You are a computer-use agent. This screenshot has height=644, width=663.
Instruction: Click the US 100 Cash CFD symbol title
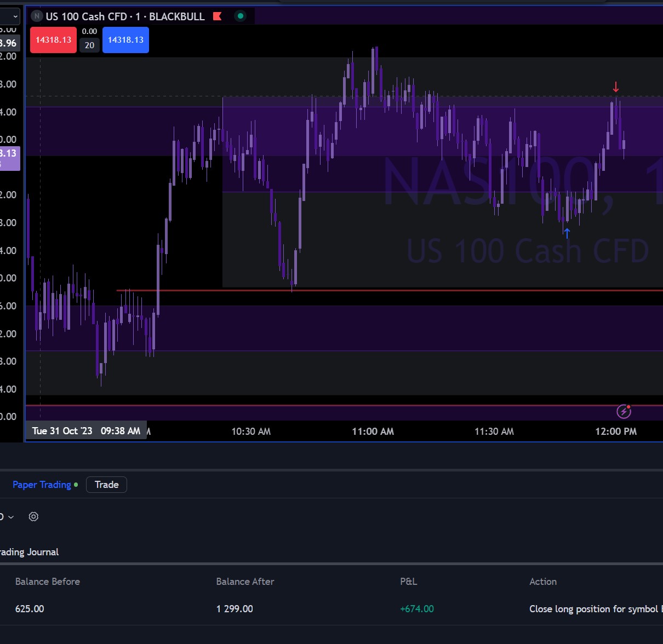point(86,16)
